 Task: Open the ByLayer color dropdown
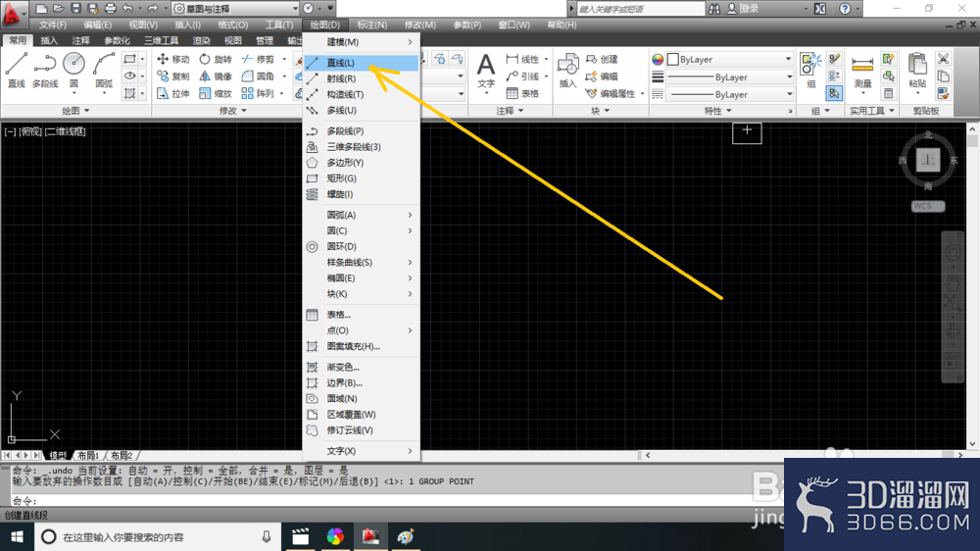tap(730, 60)
